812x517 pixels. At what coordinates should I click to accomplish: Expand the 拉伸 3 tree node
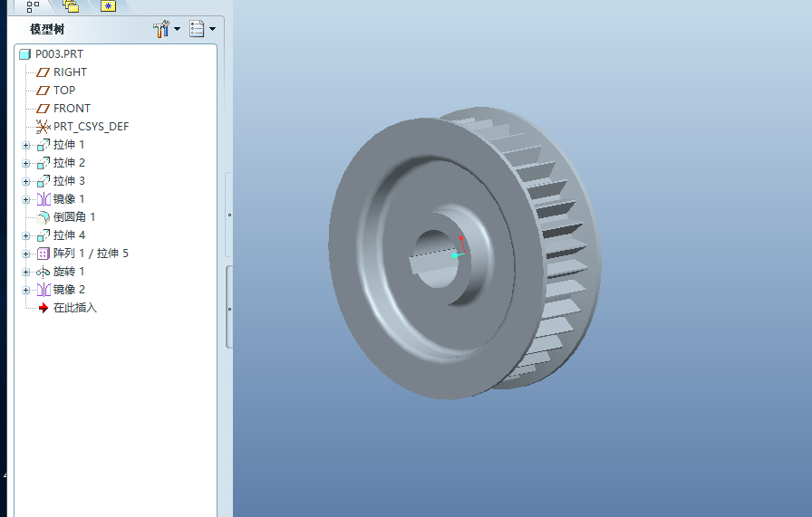click(x=26, y=182)
